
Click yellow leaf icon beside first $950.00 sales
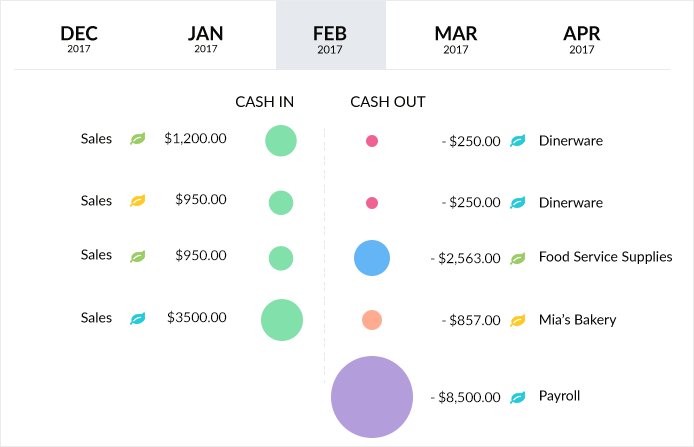pyautogui.click(x=138, y=200)
